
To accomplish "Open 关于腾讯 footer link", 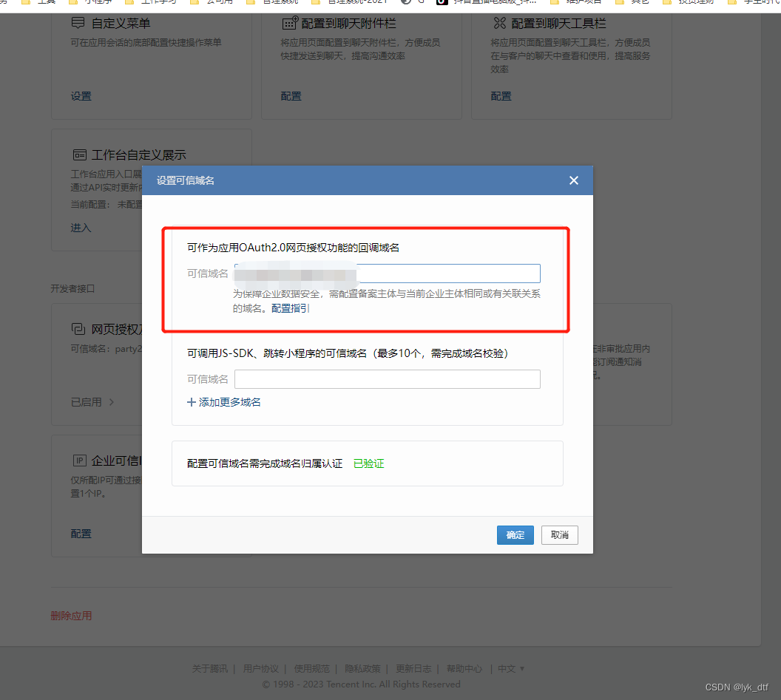I will click(x=210, y=669).
